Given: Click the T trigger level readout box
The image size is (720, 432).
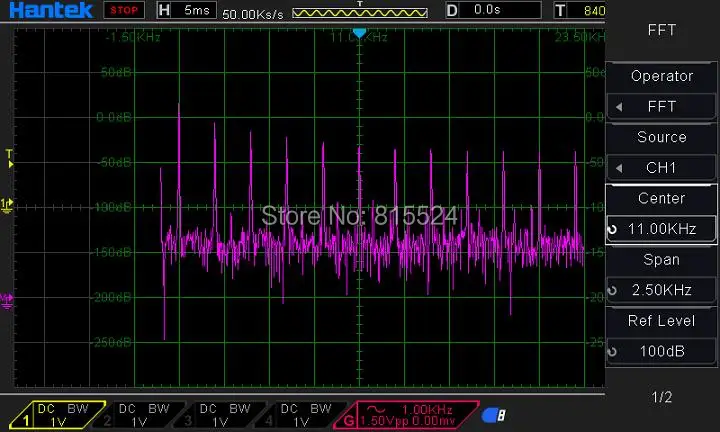Looking at the screenshot, I should 579,10.
